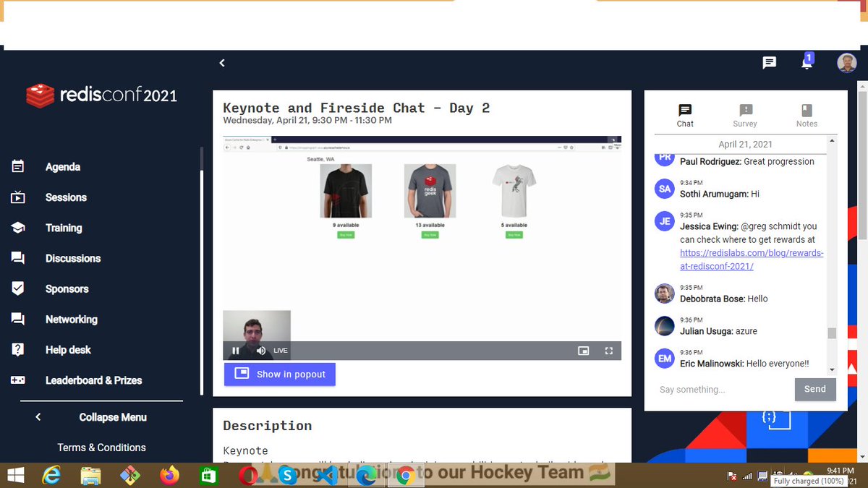The width and height of the screenshot is (868, 488).
Task: Open the Networking chat icon
Action: point(18,319)
